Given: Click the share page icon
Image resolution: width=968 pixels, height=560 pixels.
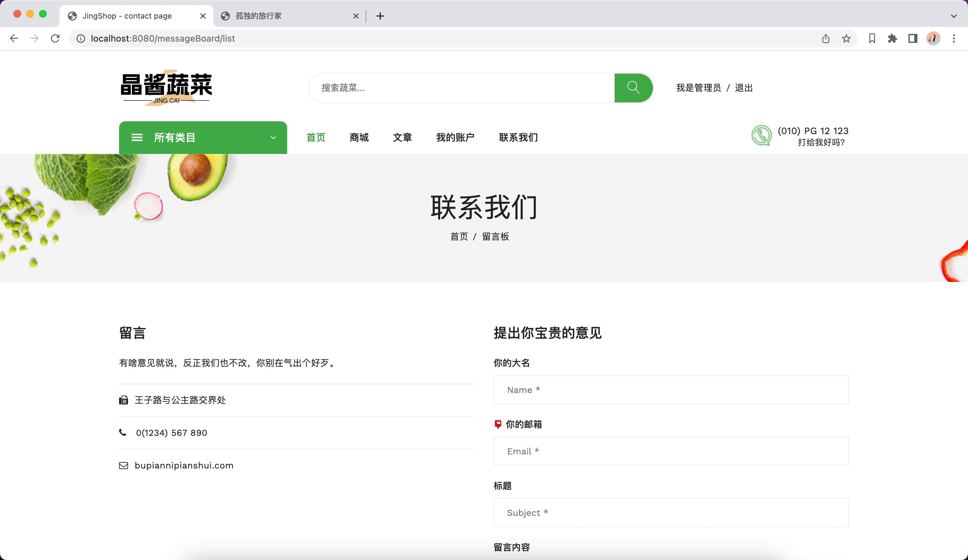Looking at the screenshot, I should click(x=826, y=38).
